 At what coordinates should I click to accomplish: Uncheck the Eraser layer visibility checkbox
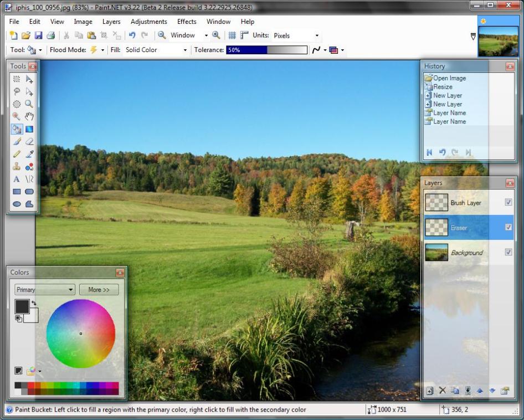(508, 227)
